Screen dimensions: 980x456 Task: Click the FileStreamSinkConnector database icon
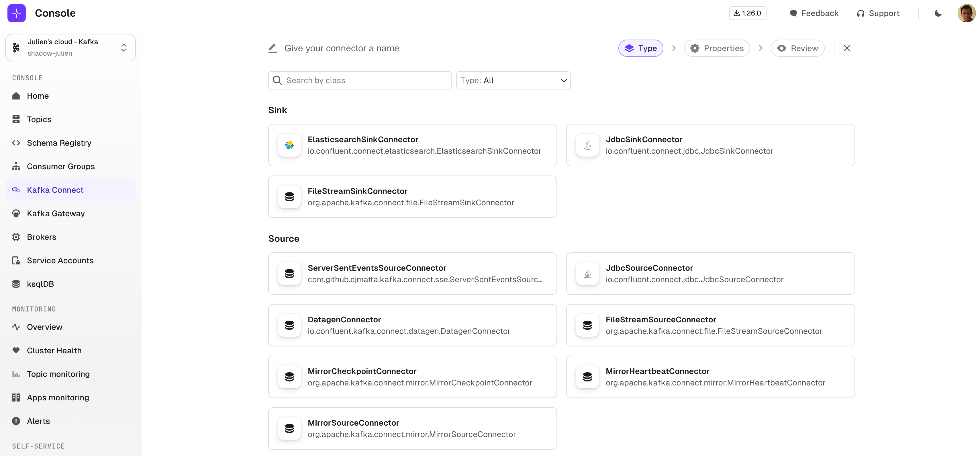(289, 197)
